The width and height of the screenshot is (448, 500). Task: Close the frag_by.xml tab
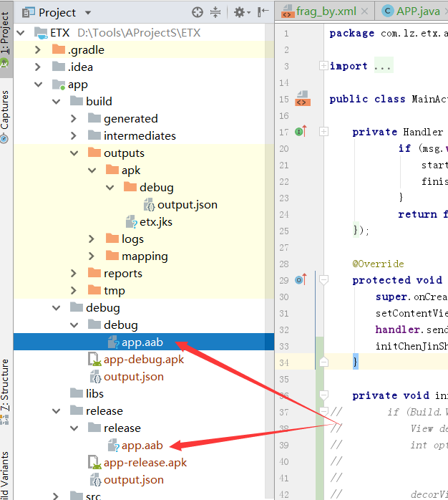click(364, 11)
